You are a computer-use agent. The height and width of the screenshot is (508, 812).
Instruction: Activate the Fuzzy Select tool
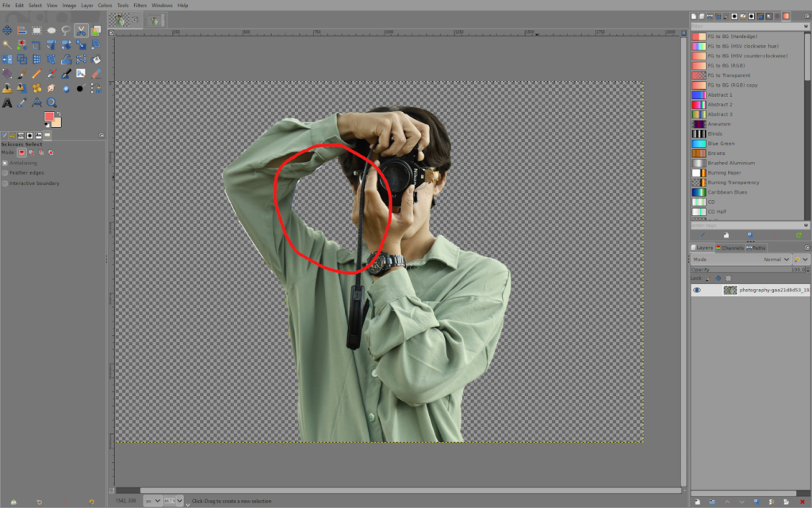tap(7, 44)
